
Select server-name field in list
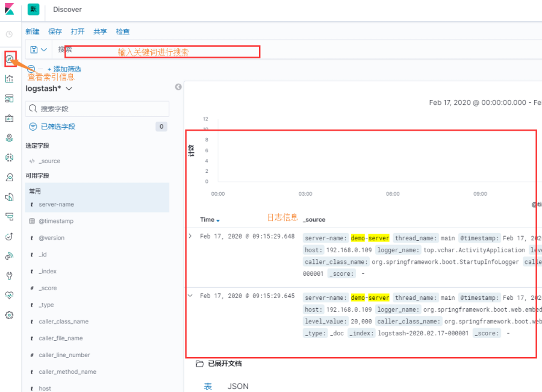click(x=57, y=204)
